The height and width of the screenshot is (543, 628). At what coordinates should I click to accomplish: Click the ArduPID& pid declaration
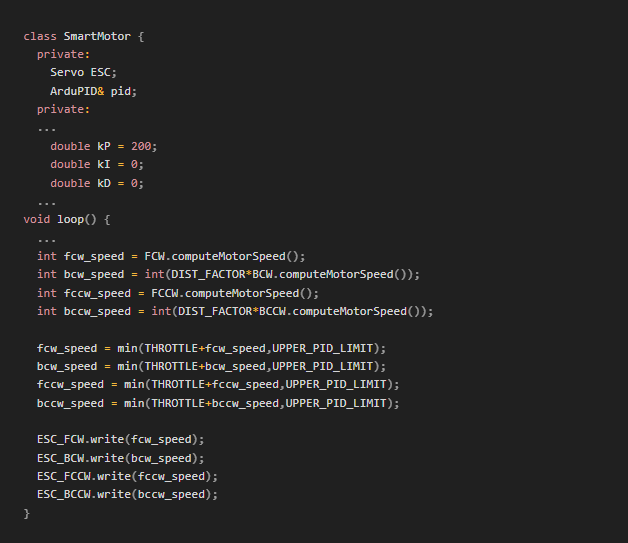[x=93, y=91]
